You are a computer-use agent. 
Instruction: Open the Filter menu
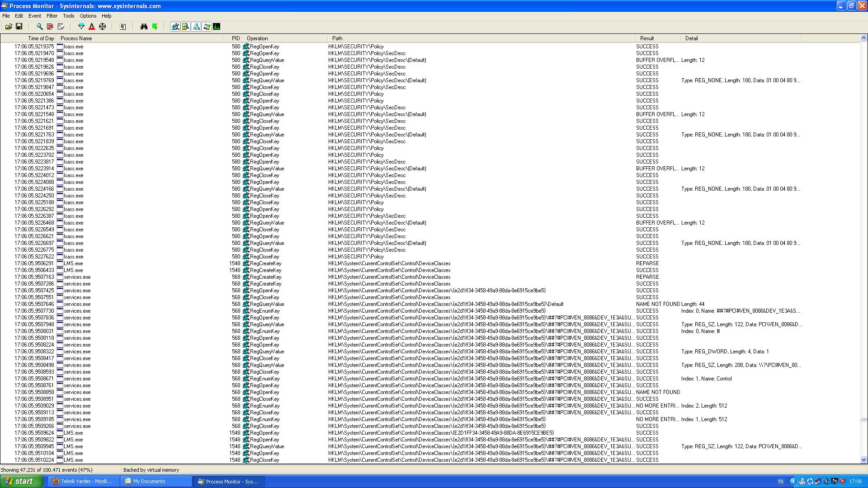click(x=52, y=16)
